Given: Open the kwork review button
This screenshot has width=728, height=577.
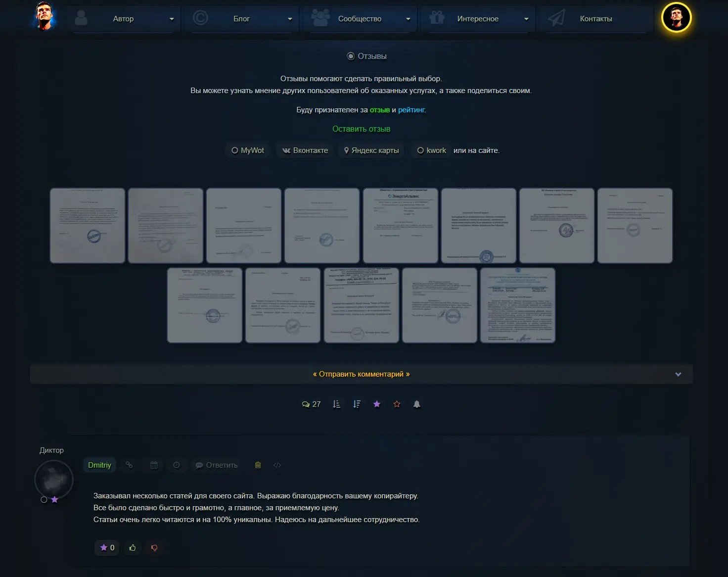Looking at the screenshot, I should click(431, 150).
